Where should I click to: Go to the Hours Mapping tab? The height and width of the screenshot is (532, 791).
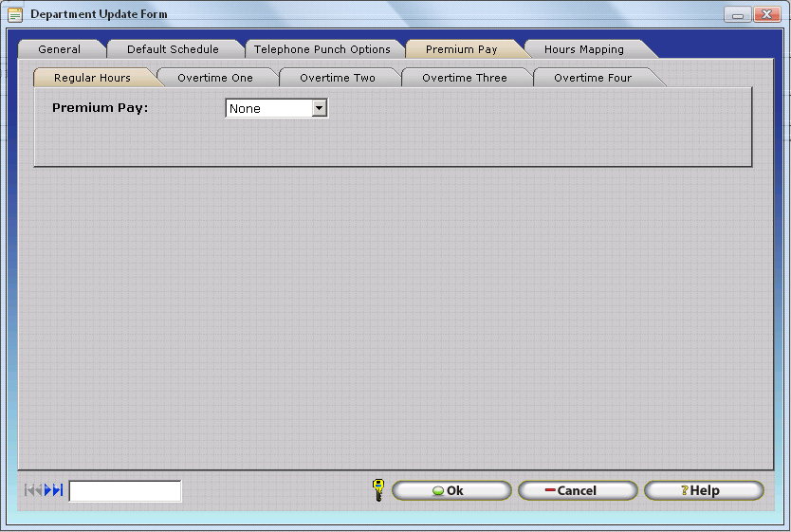click(583, 49)
